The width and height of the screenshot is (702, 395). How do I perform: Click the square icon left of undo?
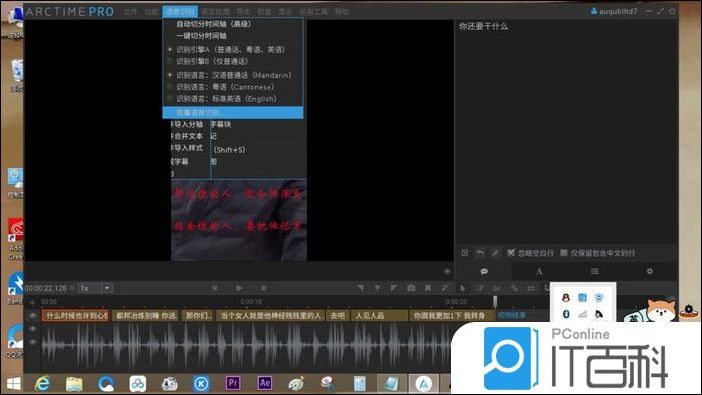pyautogui.click(x=465, y=253)
